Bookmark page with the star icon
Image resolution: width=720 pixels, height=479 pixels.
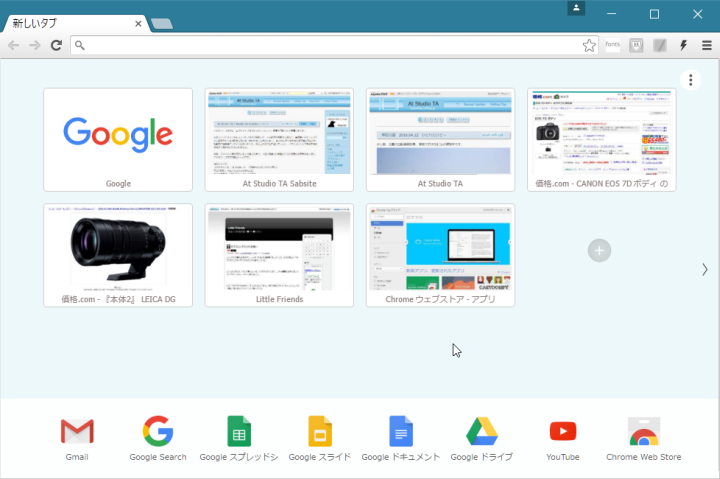point(589,45)
